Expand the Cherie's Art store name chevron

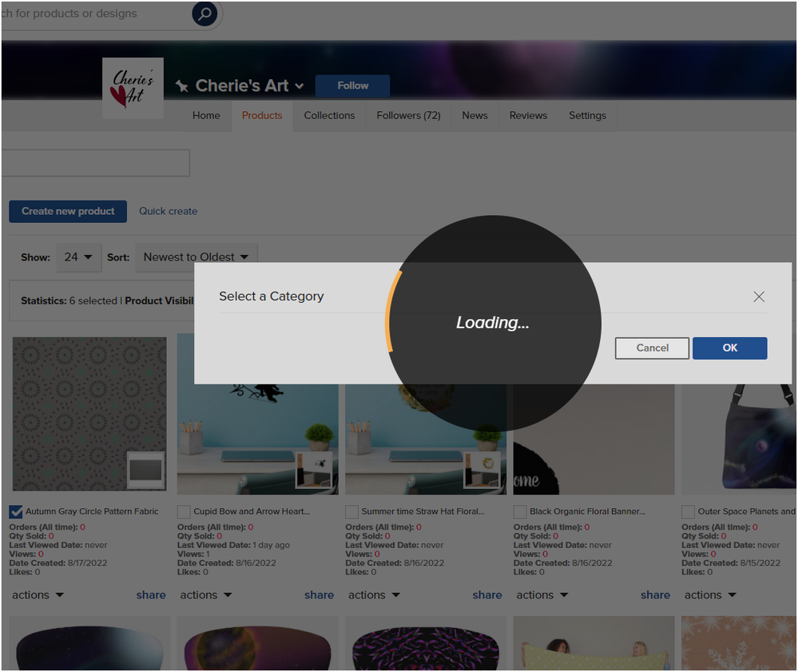[300, 86]
